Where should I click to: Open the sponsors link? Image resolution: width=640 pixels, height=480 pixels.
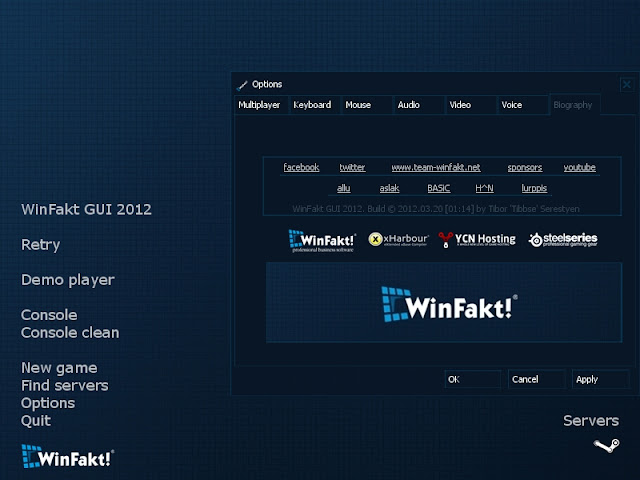525,167
